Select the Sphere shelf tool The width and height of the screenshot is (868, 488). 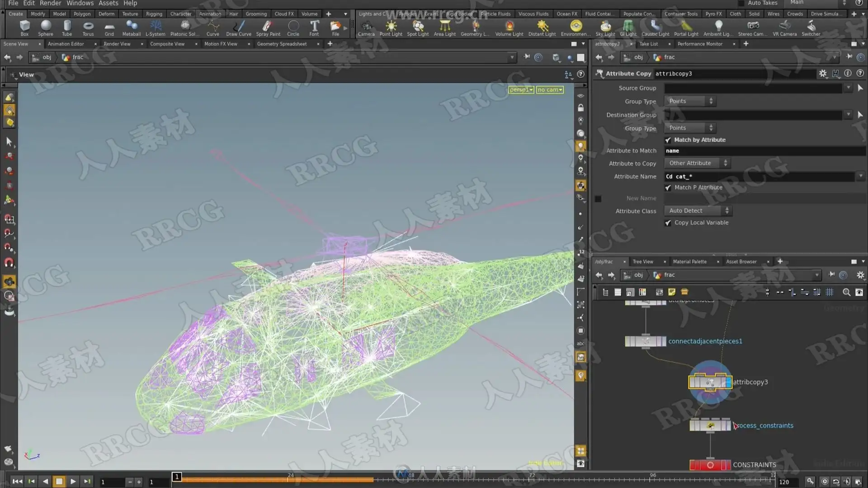45,28
